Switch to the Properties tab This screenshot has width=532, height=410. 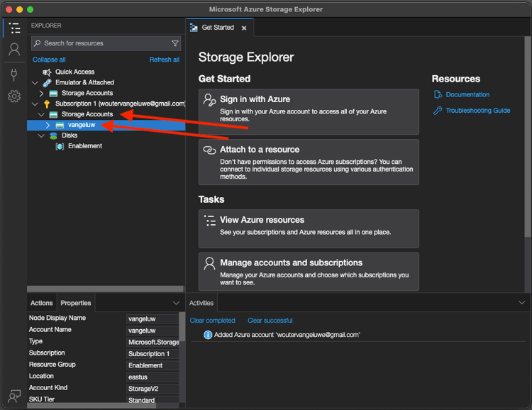(76, 303)
